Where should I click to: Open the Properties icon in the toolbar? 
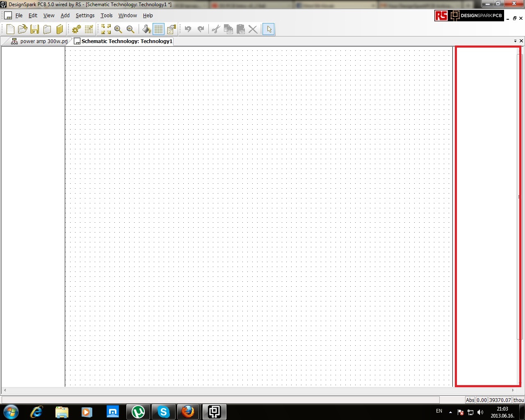tap(171, 29)
